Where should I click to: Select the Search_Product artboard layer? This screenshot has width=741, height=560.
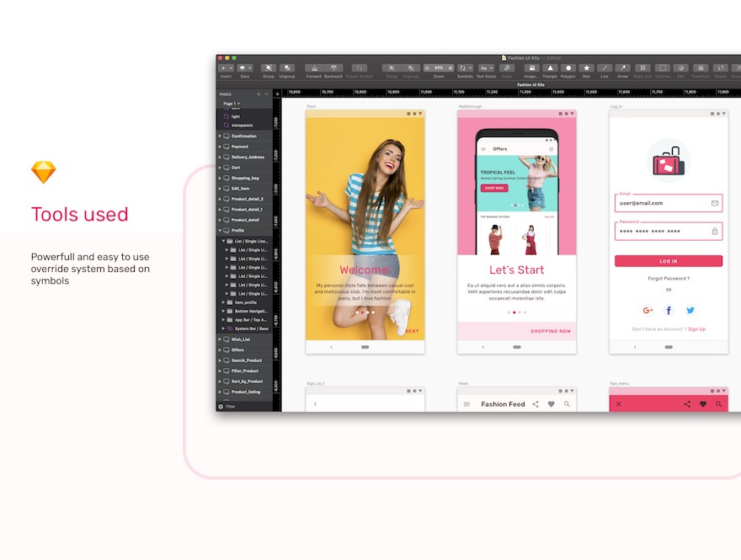point(245,360)
